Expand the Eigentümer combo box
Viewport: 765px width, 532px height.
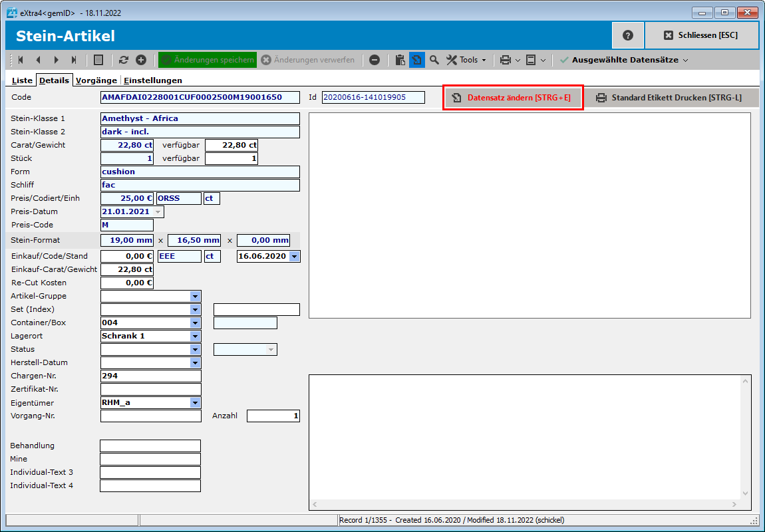click(x=195, y=403)
